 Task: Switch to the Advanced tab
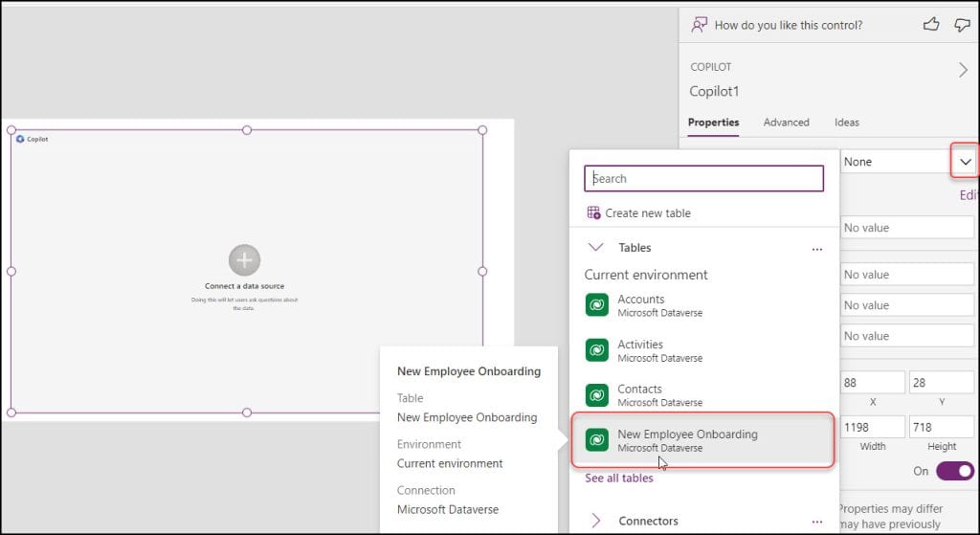tap(787, 123)
